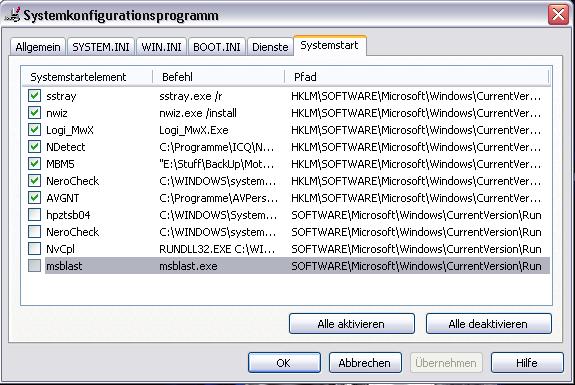Confirm with the OK button
This screenshot has height=385, width=575.
point(284,363)
